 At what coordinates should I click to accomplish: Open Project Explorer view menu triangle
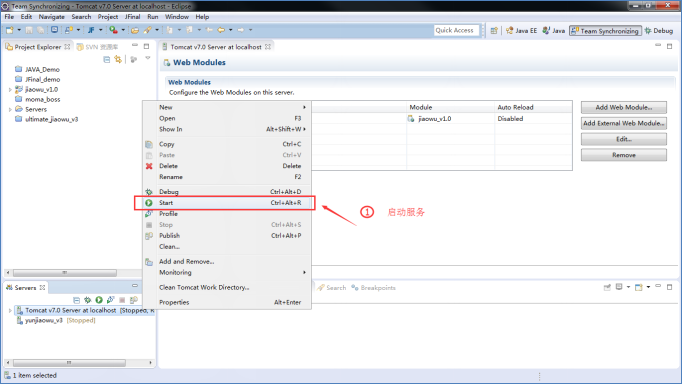148,58
